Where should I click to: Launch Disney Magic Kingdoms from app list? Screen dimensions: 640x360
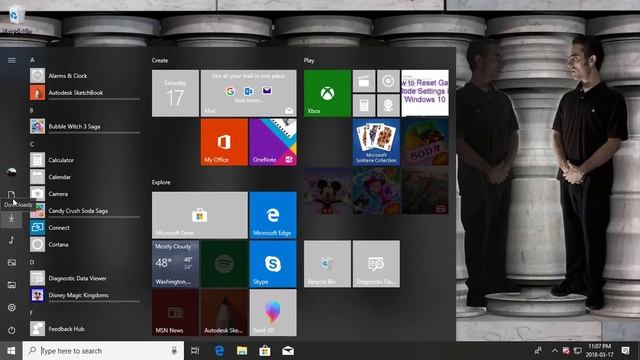pyautogui.click(x=85, y=295)
